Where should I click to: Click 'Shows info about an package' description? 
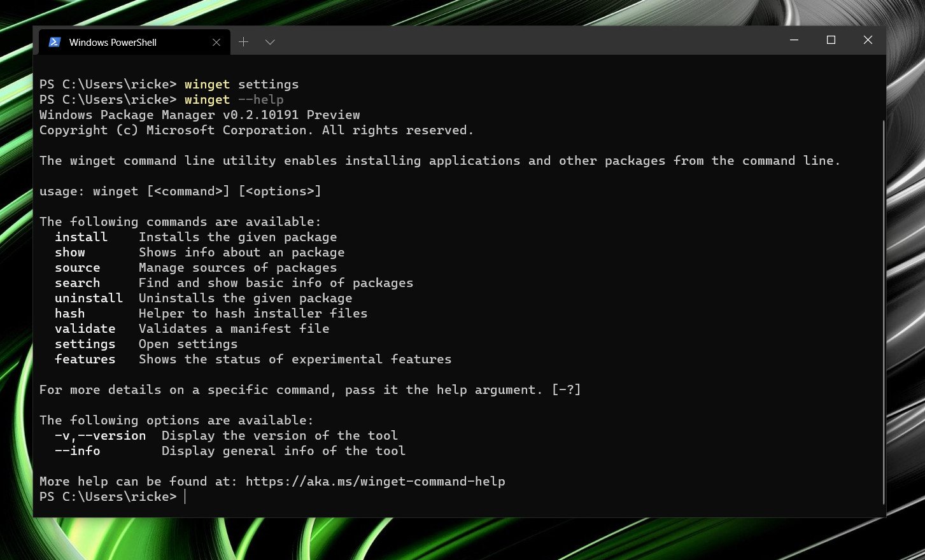(x=242, y=252)
